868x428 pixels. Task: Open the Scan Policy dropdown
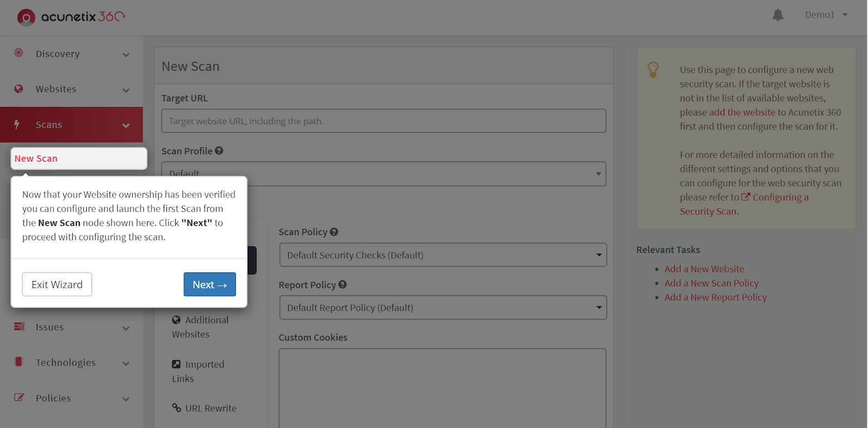[443, 255]
